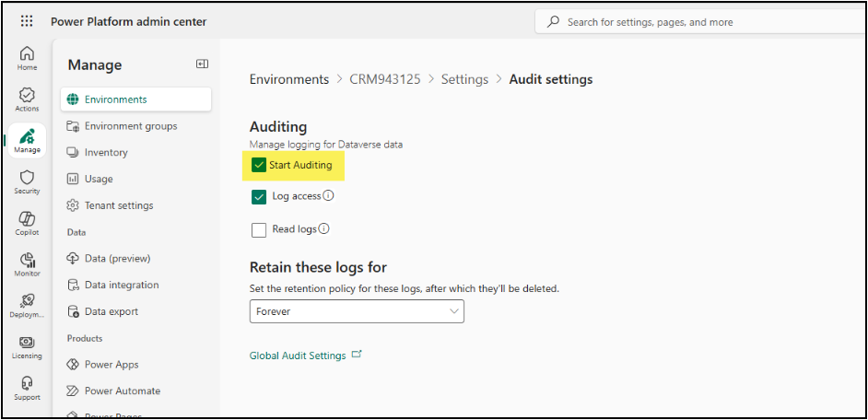Go to Home in left rail
868x420 pixels.
tap(27, 58)
